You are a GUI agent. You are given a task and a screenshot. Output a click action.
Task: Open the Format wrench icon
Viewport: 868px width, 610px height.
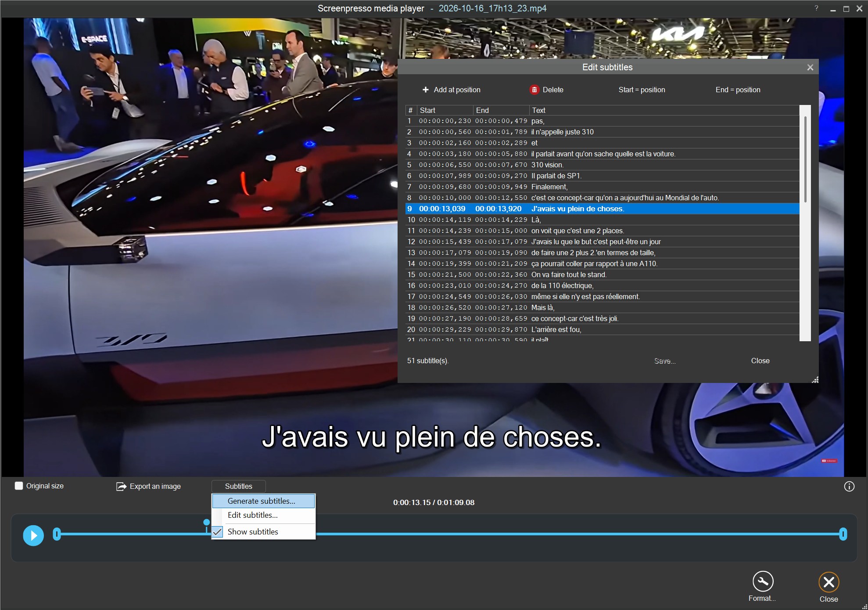coord(763,581)
